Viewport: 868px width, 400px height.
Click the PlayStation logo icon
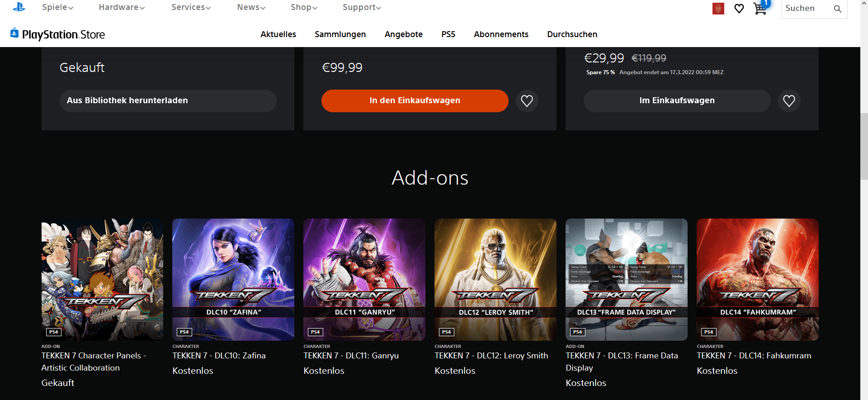[x=19, y=7]
